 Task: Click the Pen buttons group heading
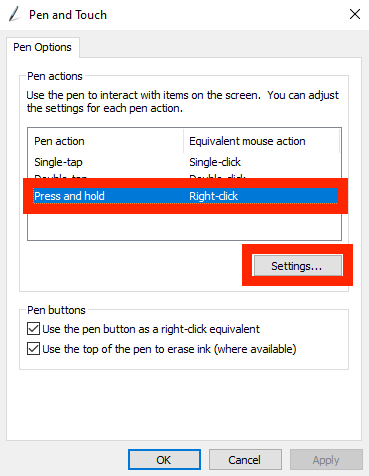[56, 310]
